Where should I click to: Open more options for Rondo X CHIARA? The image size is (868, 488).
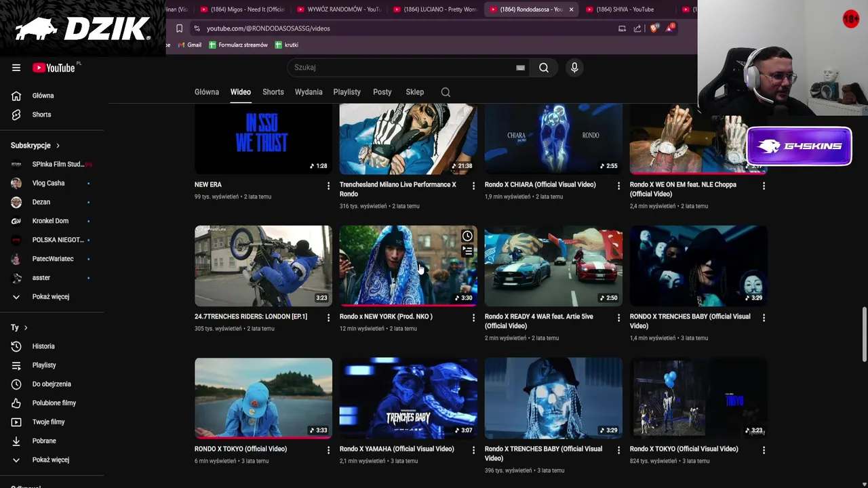tap(618, 186)
